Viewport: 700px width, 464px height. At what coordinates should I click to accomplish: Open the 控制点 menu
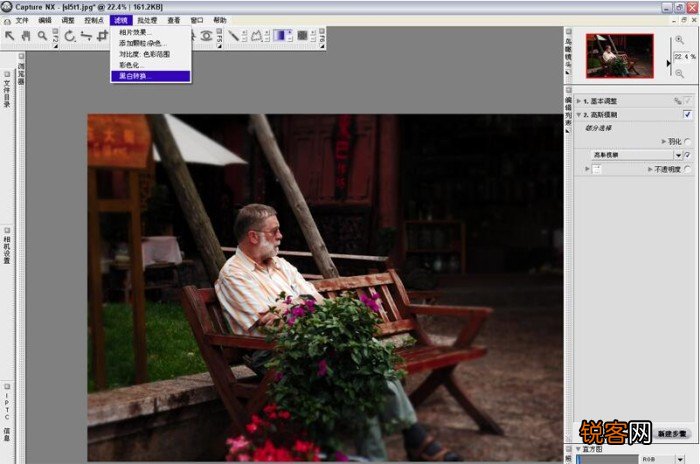(x=94, y=21)
